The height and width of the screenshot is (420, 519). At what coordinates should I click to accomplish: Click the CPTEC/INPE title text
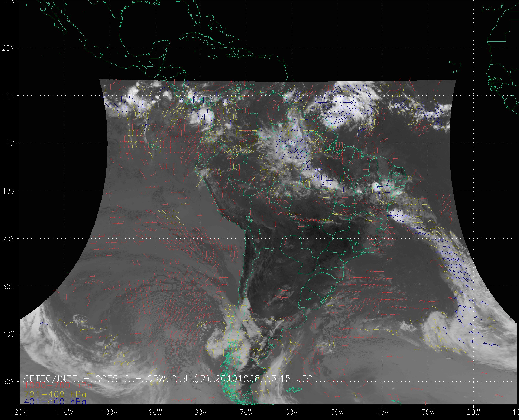[x=50, y=378]
